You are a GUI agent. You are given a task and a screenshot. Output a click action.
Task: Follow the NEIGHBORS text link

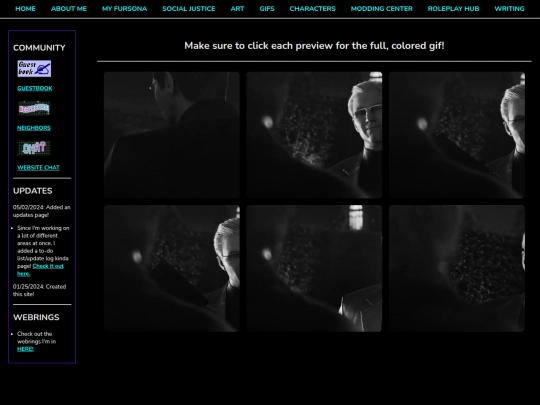click(34, 128)
